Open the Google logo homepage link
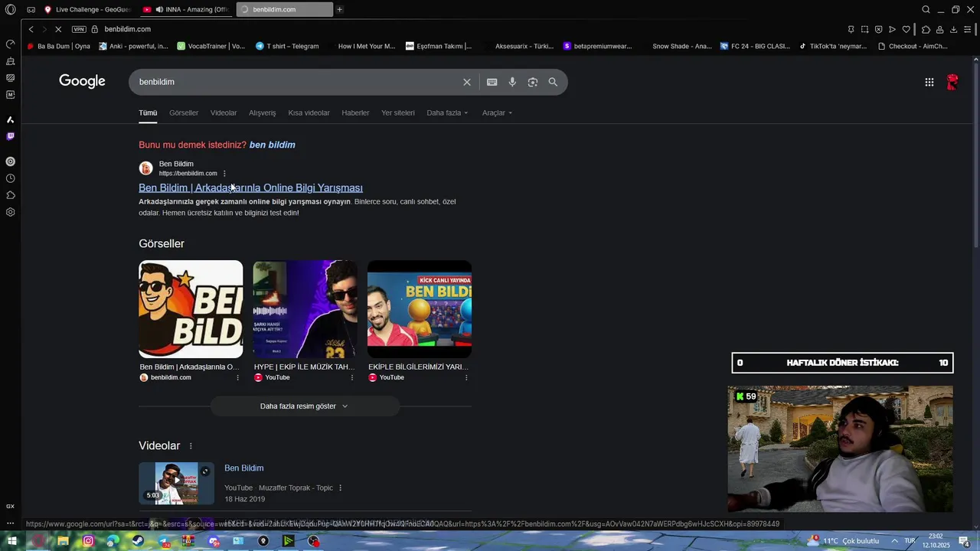Image resolution: width=980 pixels, height=551 pixels. (x=82, y=81)
